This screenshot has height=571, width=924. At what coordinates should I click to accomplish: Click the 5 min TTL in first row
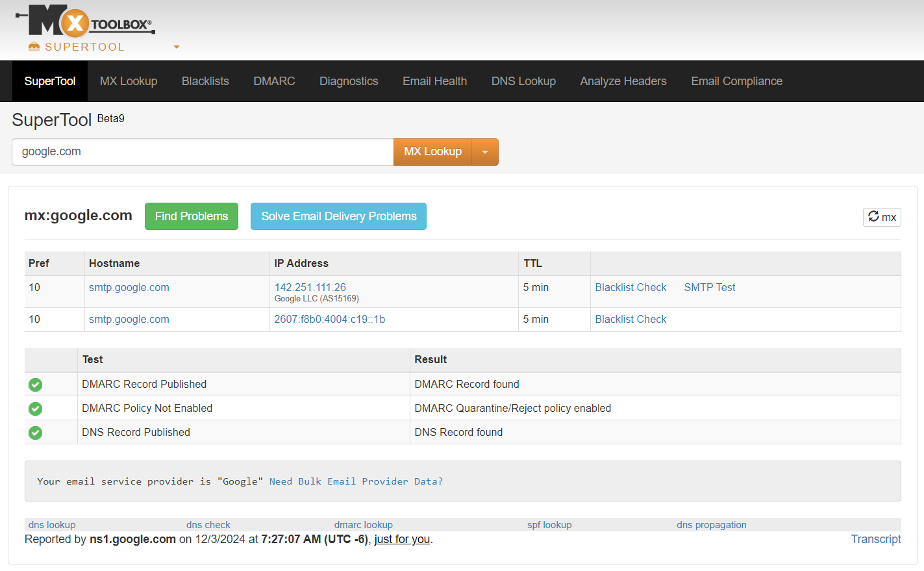point(536,287)
